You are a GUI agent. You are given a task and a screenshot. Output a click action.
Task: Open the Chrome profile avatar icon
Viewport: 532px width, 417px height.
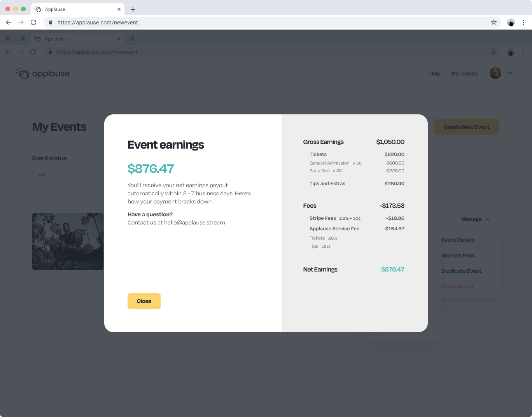tap(511, 23)
